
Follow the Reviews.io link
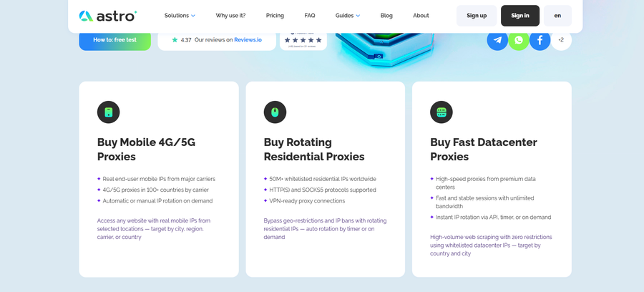tap(248, 40)
